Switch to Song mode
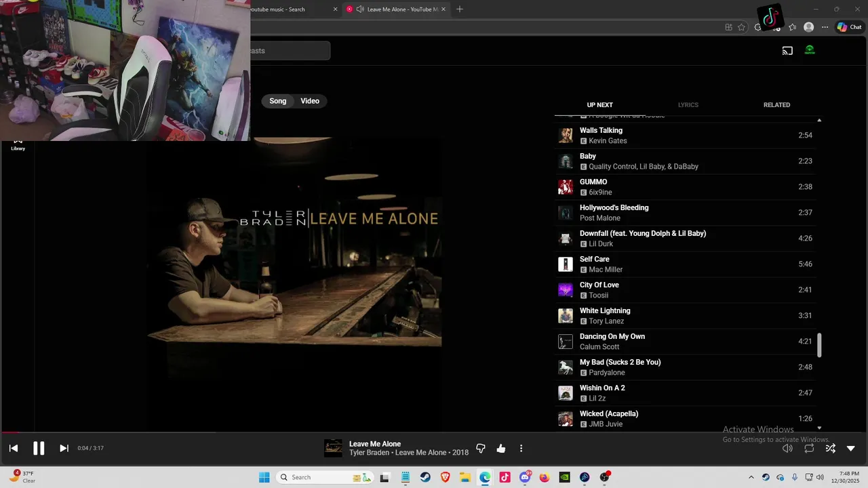 click(278, 101)
